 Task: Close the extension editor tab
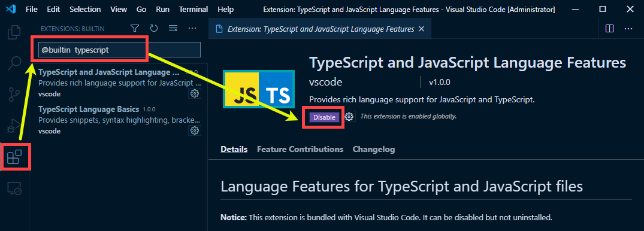coord(421,29)
